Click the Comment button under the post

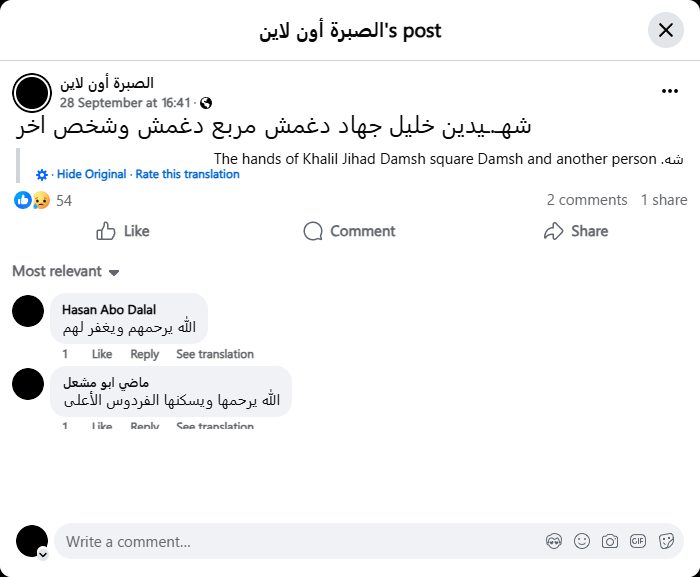[x=350, y=231]
